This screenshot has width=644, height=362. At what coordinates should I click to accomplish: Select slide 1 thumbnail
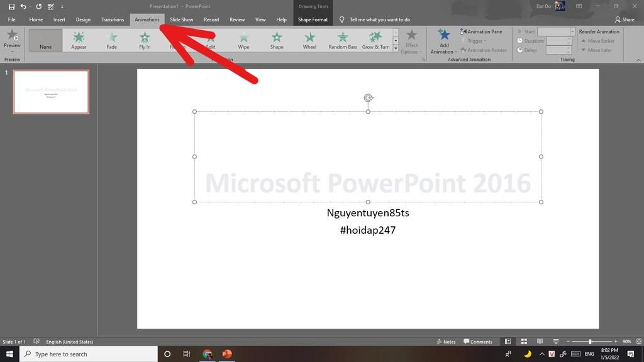click(x=51, y=92)
